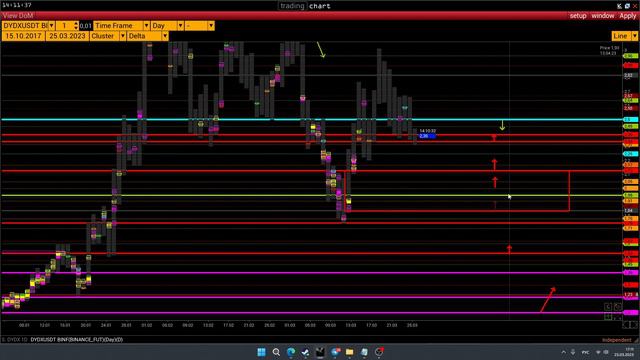Open network and volume quick settings
Viewport: 640px width, 360px height.
602,352
